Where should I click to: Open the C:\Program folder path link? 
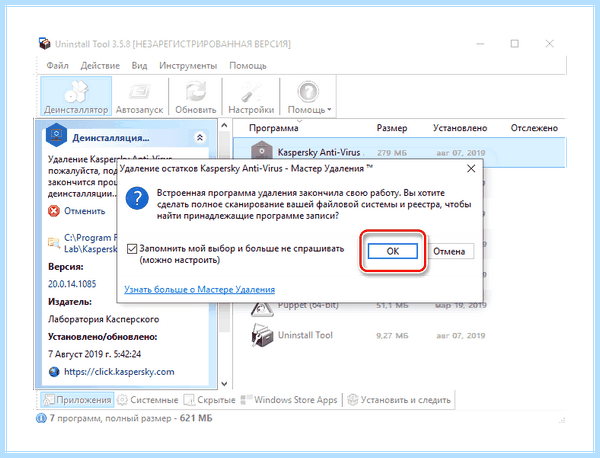(90, 243)
